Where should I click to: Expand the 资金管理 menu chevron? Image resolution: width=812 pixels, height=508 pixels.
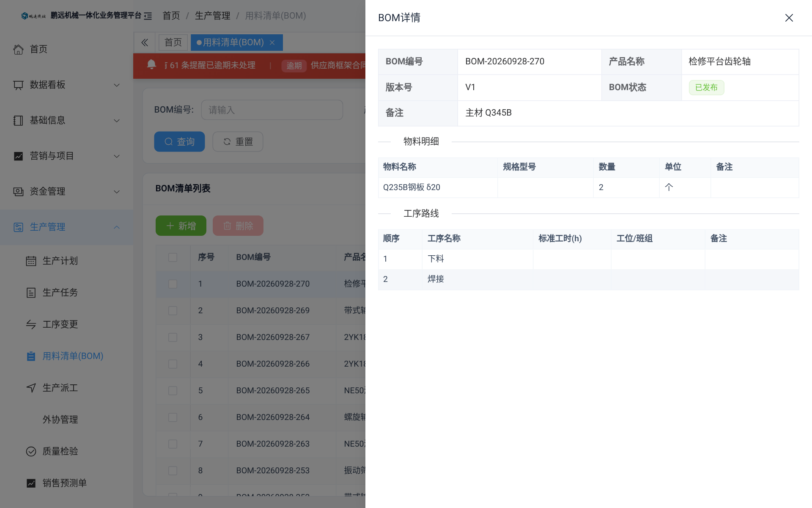pyautogui.click(x=117, y=192)
